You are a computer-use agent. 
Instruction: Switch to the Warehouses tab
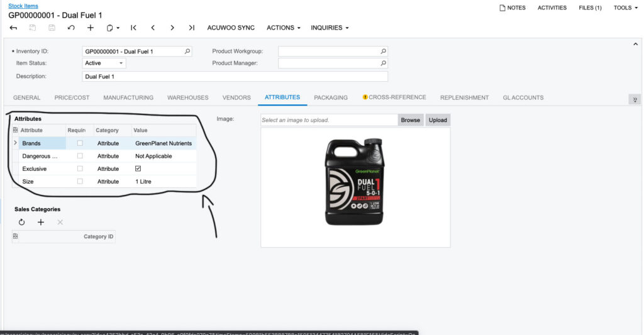pyautogui.click(x=187, y=97)
